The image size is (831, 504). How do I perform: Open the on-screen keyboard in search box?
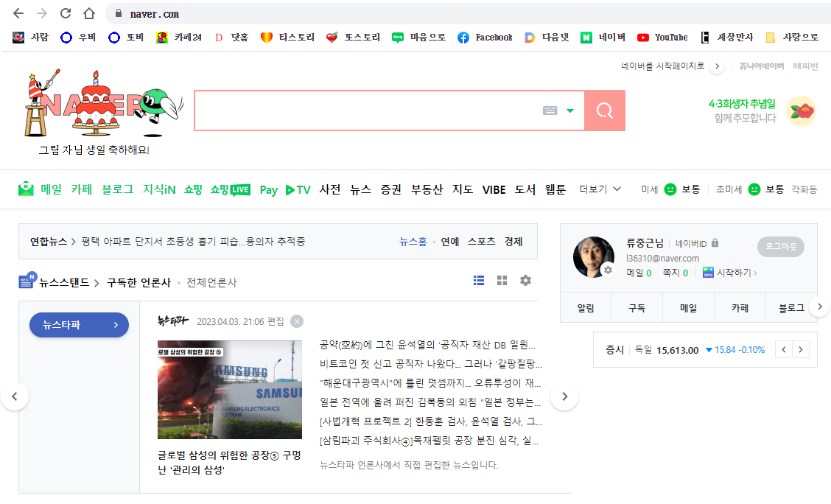550,111
